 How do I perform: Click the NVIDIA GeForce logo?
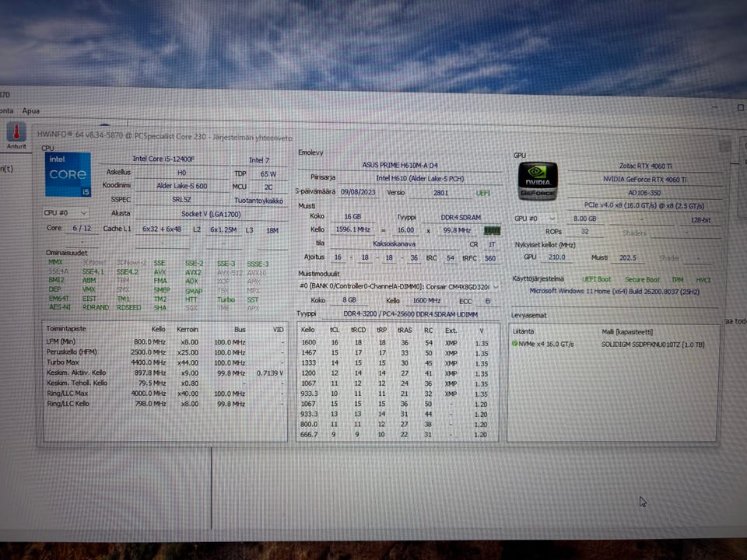(x=538, y=181)
